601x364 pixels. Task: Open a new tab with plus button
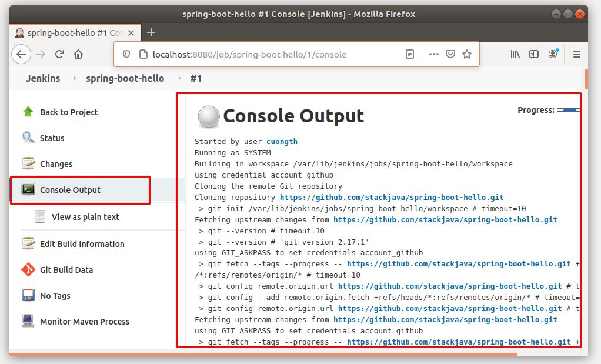tap(151, 32)
